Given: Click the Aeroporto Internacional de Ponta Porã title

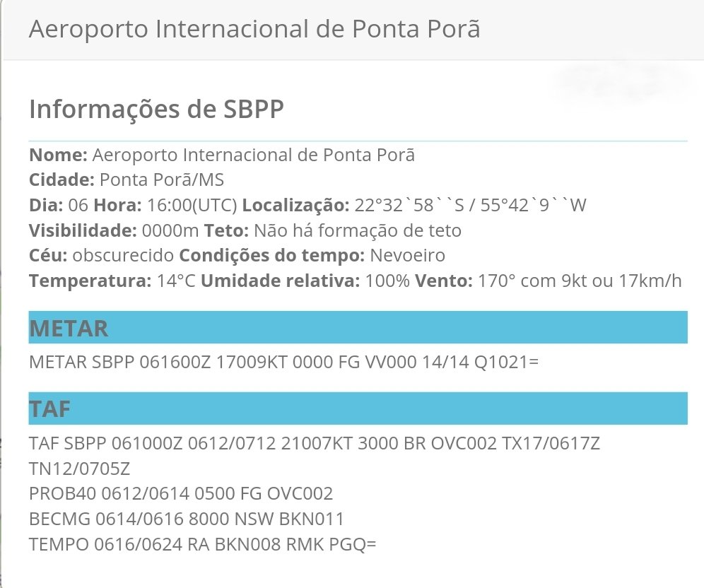Looking at the screenshot, I should 254,29.
